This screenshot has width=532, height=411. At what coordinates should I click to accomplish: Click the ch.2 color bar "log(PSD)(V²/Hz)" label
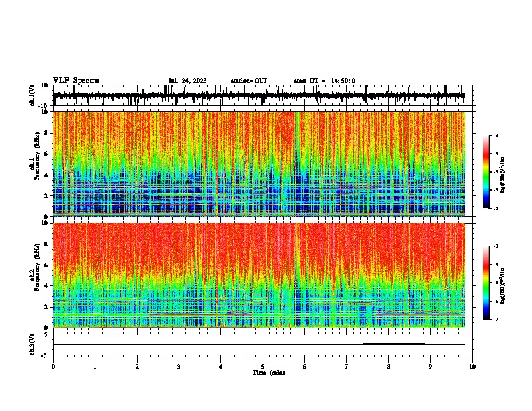[503, 286]
